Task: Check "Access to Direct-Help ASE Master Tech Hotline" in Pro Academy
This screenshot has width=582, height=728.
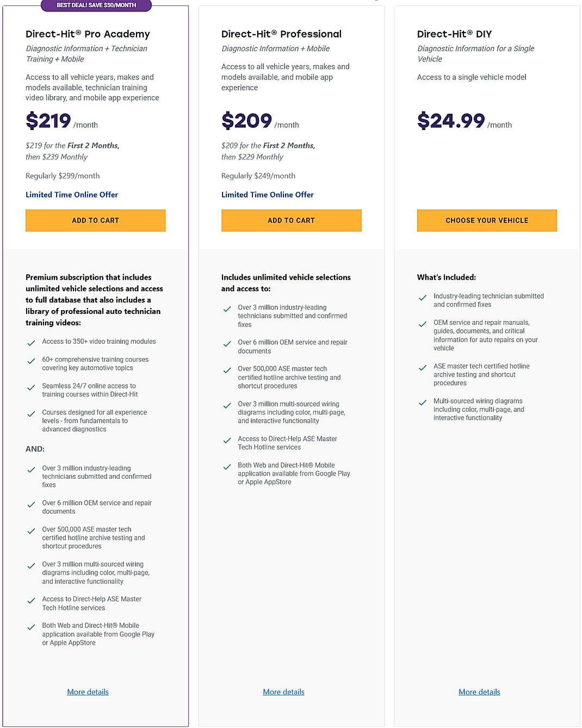Action: [31, 601]
